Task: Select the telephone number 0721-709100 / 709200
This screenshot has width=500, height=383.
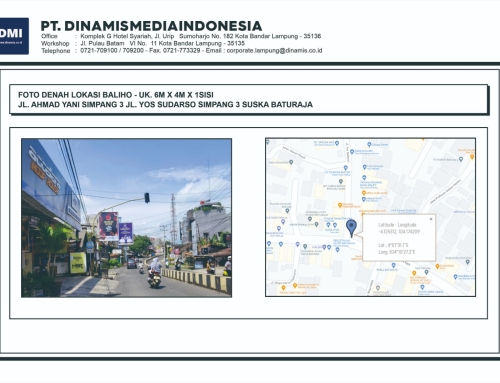Action: point(112,50)
